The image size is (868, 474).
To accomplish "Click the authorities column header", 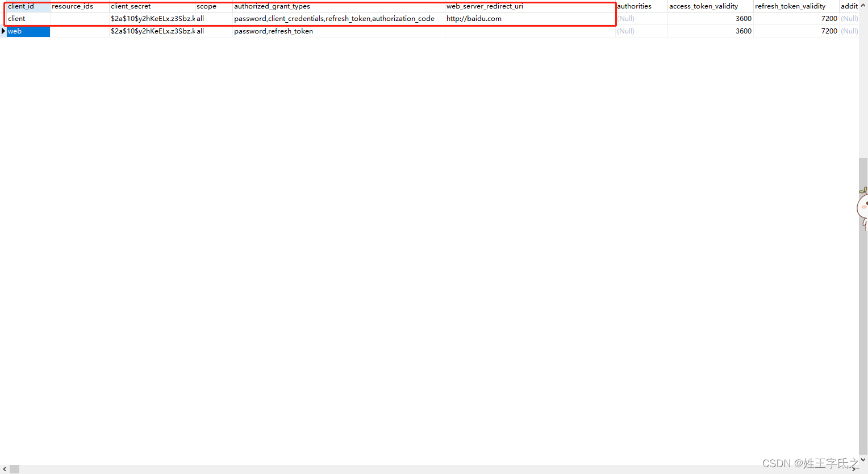I will (x=642, y=6).
